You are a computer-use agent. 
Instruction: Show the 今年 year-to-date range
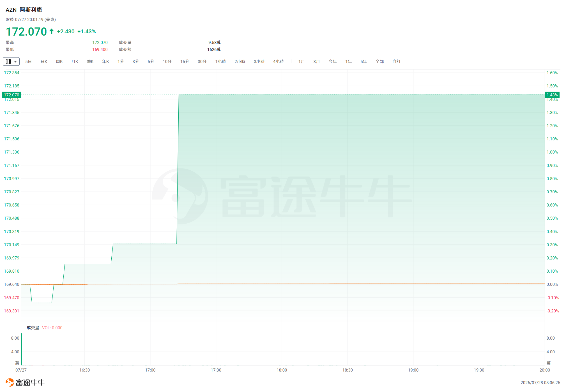(x=333, y=61)
